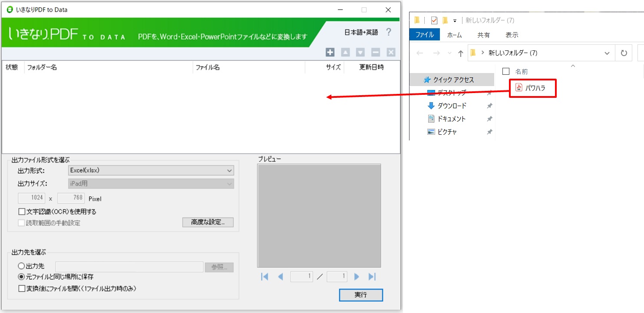Screen dimensions: 644x313
Task: Click the current page number field
Action: tap(301, 276)
